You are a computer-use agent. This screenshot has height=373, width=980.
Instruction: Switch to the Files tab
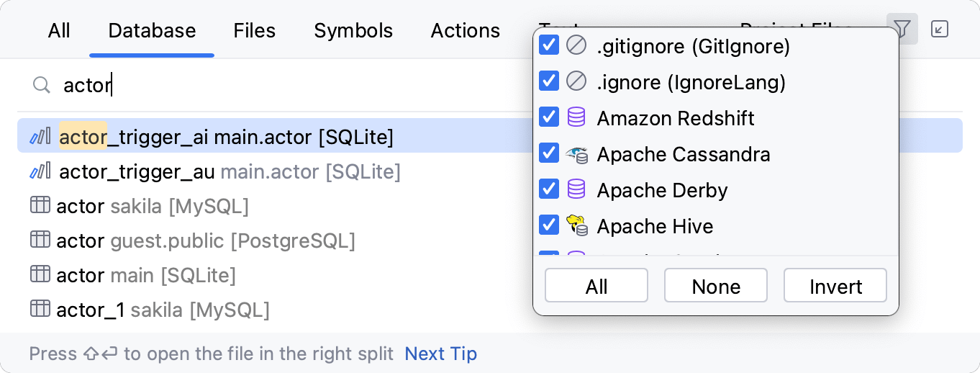[x=254, y=30]
